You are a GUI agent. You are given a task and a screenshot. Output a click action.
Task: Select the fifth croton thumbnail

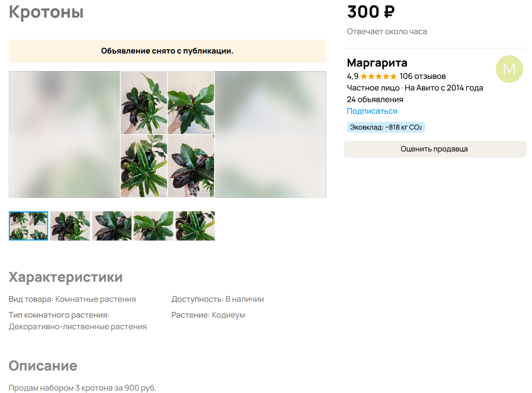(195, 226)
